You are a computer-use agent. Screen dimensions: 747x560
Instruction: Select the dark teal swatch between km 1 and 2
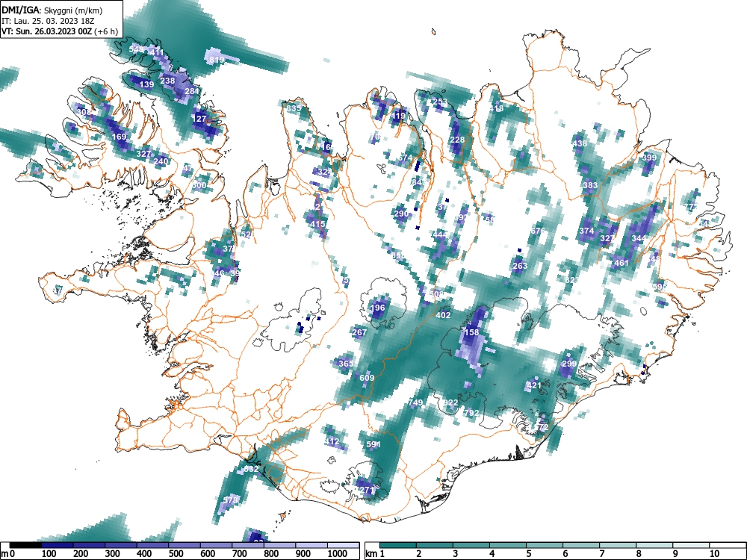pos(398,545)
